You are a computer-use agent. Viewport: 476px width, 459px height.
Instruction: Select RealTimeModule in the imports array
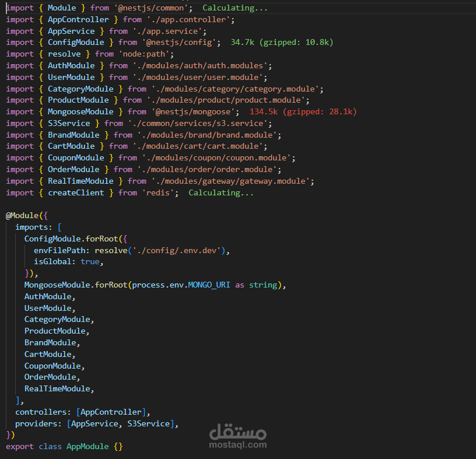pyautogui.click(x=57, y=388)
